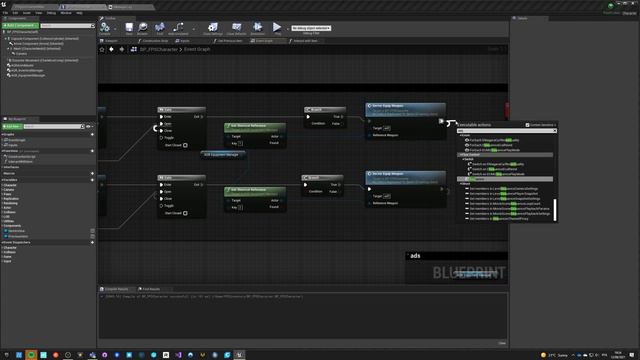Click the Save toolbar icon
The image size is (640, 360).
129,27
